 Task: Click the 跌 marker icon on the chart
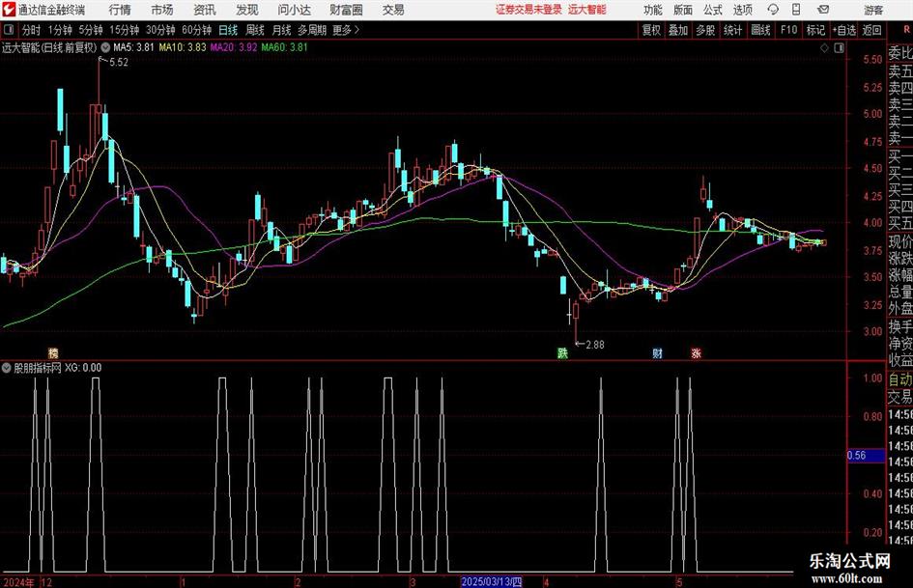tap(562, 352)
